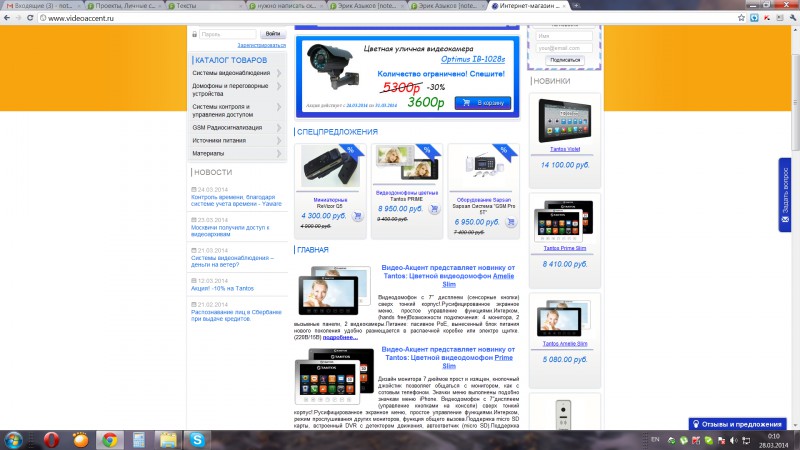Viewport: 800px width, 450px height.
Task: Open Отзывы и предложения feedback button
Action: tap(737, 424)
